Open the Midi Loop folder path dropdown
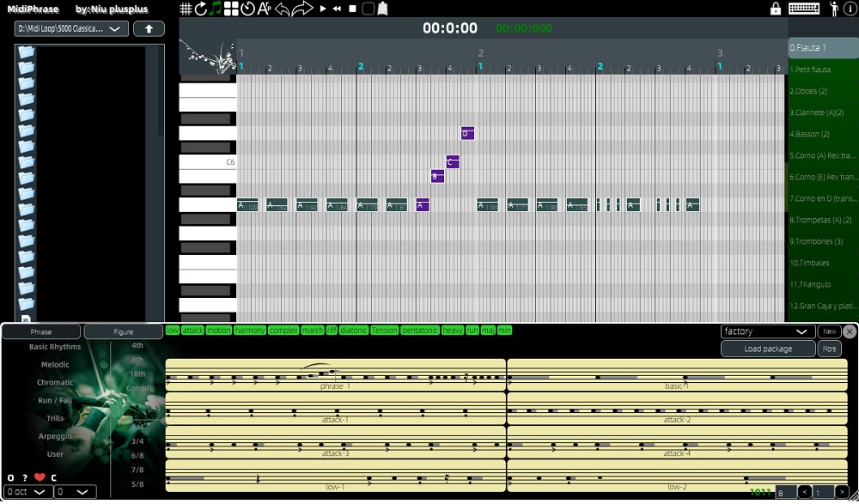This screenshot has width=859, height=504. [71, 28]
